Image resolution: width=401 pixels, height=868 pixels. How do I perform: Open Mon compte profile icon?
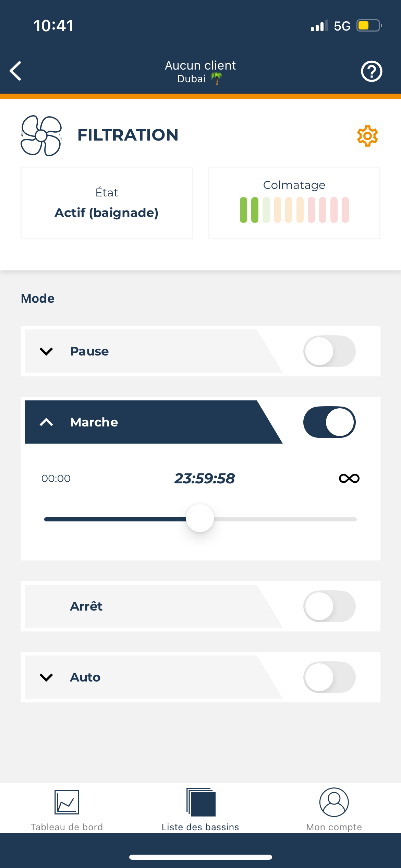(x=334, y=802)
